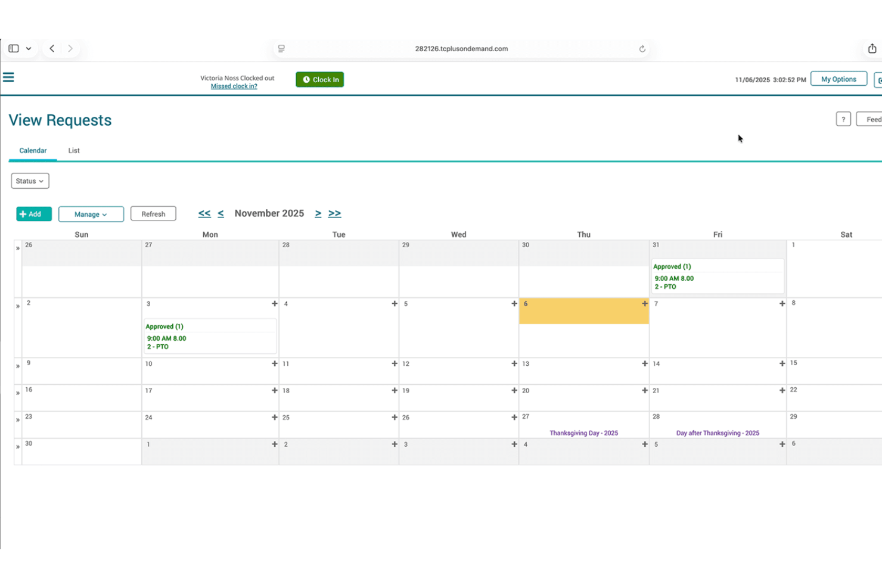Add a request on highlighted Thursday November 6
The width and height of the screenshot is (882, 588).
click(645, 304)
